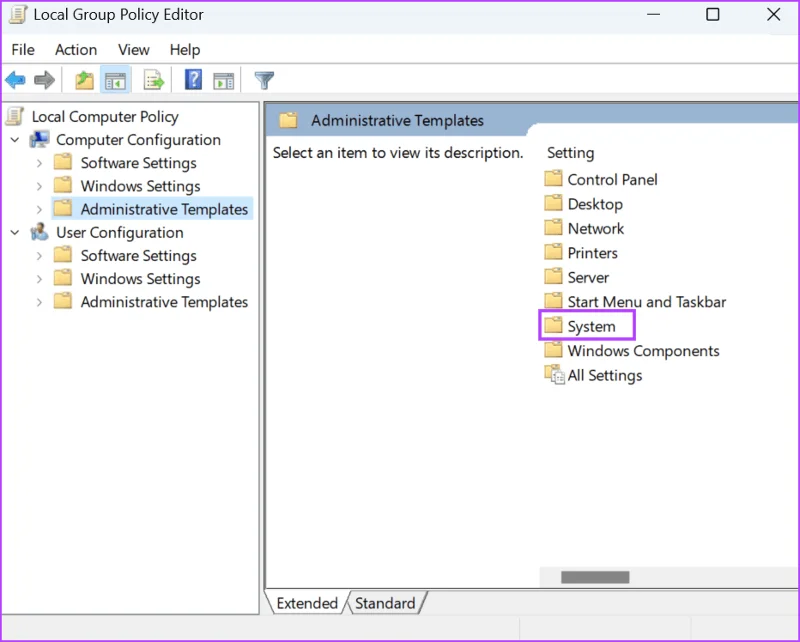800x642 pixels.
Task: Click the Filter funnel toolbar icon
Action: [x=264, y=80]
